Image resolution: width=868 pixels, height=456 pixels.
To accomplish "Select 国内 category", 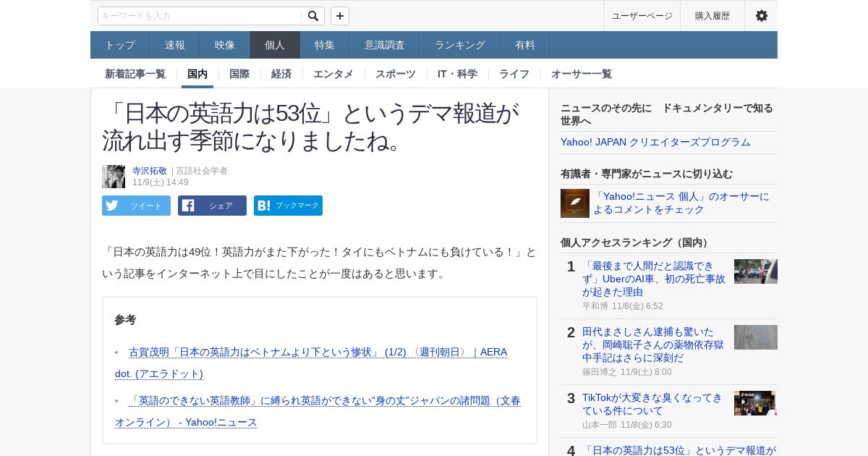I will click(197, 74).
